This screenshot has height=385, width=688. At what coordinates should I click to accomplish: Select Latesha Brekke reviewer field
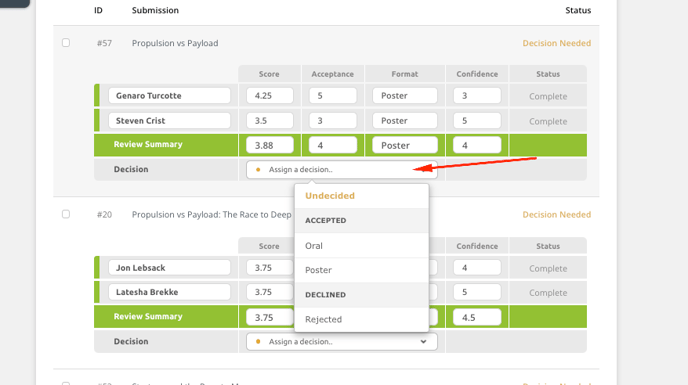(x=169, y=292)
